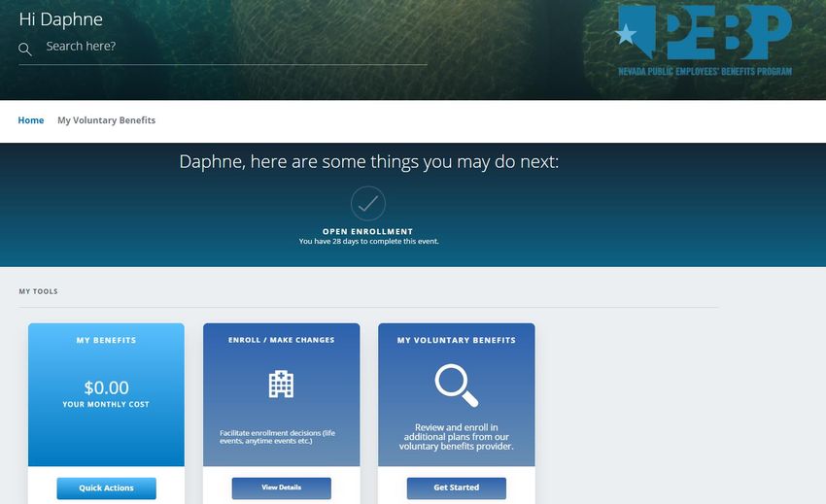Viewport: 826px width, 504px height.
Task: Click magnifying glass icon on Voluntary Benefits card
Action: coord(456,386)
